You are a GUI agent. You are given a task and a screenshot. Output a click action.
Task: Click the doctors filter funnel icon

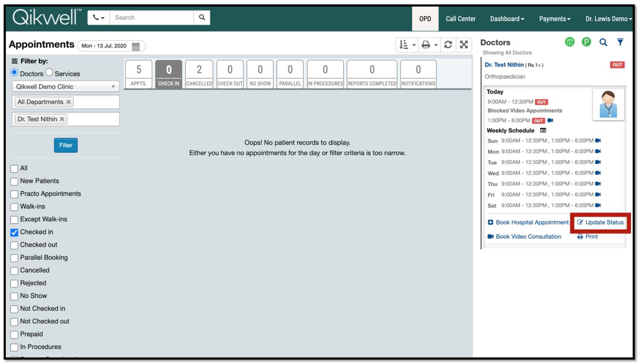pyautogui.click(x=620, y=42)
